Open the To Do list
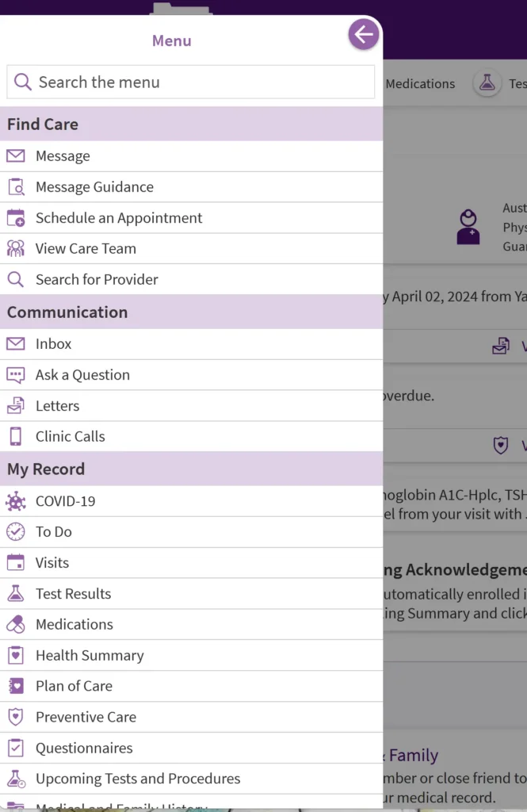The image size is (527, 812). pyautogui.click(x=192, y=532)
